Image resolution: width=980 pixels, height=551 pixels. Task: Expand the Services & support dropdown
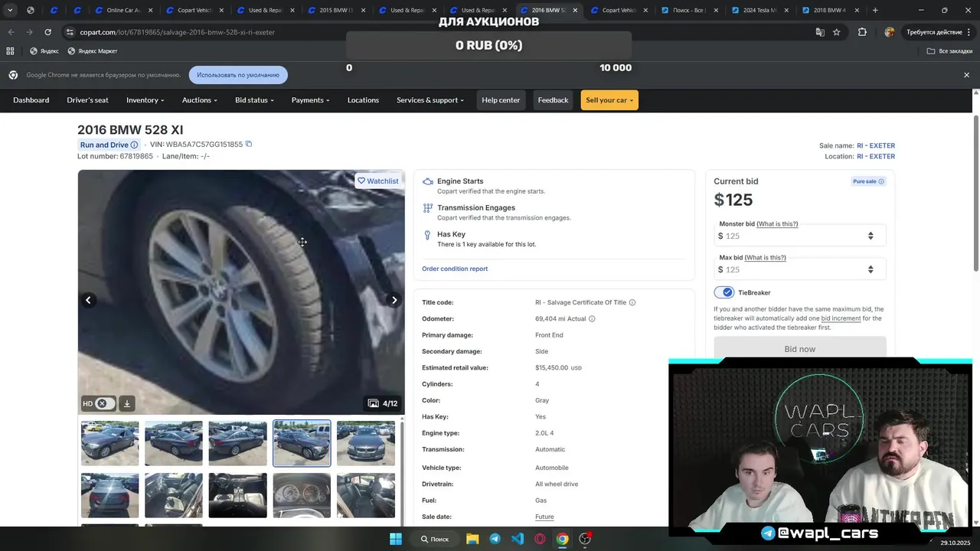pos(430,100)
